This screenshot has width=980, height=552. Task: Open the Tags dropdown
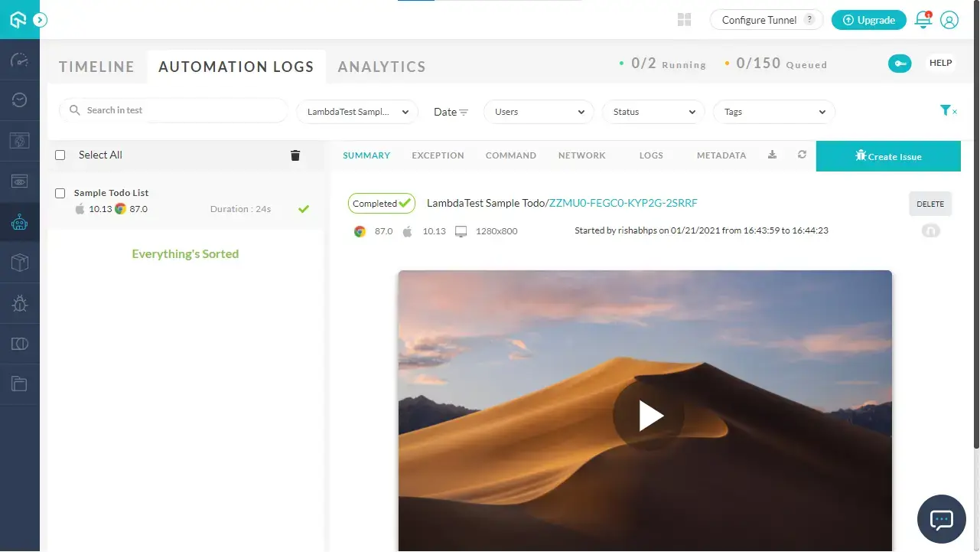(774, 112)
